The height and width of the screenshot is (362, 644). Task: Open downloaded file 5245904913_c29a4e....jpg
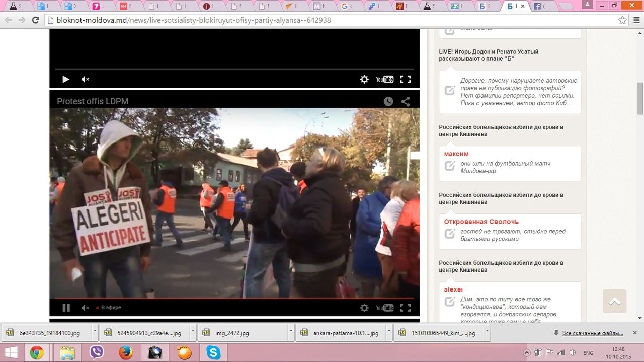point(144,333)
